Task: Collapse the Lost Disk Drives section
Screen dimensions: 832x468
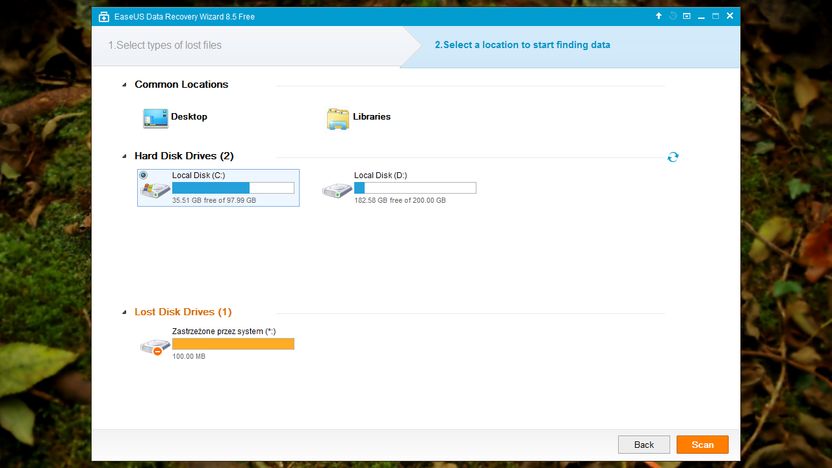Action: click(x=124, y=312)
